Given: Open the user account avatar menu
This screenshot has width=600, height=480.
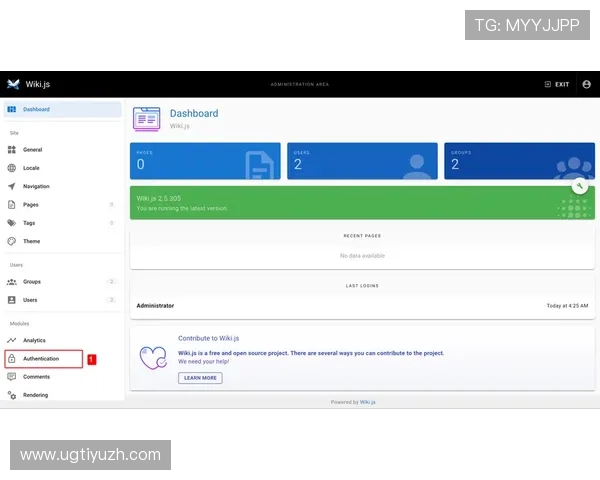Looking at the screenshot, I should [x=586, y=84].
